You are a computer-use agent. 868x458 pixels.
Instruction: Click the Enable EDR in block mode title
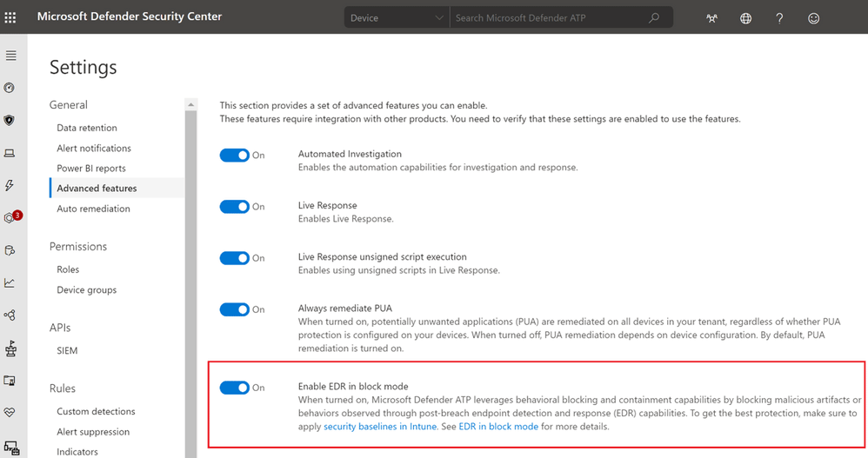(353, 386)
